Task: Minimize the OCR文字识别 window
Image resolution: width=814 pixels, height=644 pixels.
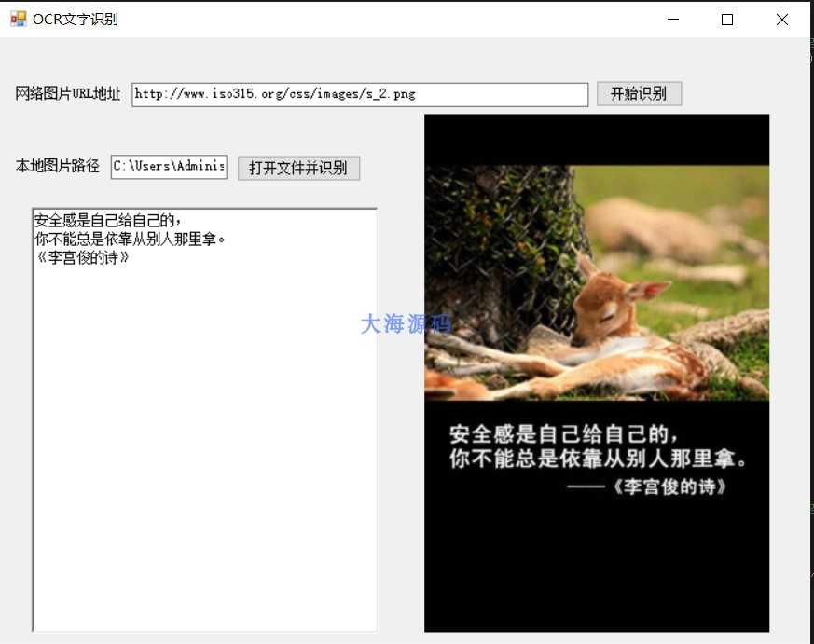Action: coord(673,20)
